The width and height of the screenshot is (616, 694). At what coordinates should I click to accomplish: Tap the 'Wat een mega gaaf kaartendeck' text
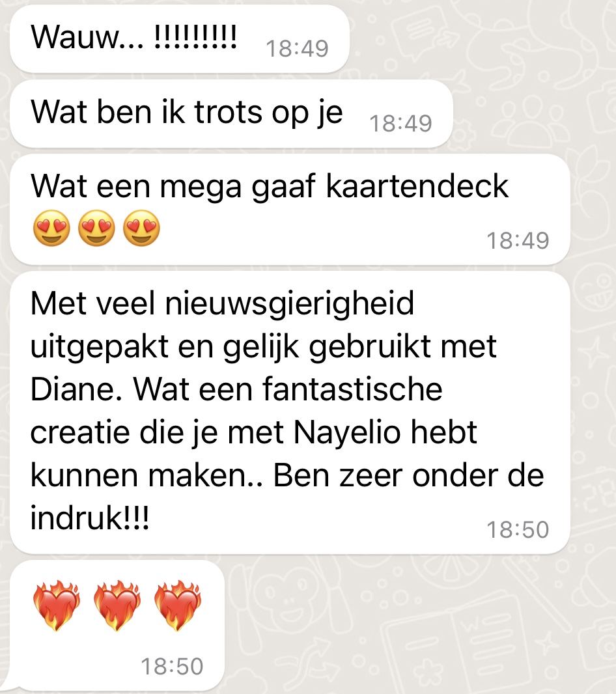pyautogui.click(x=269, y=186)
